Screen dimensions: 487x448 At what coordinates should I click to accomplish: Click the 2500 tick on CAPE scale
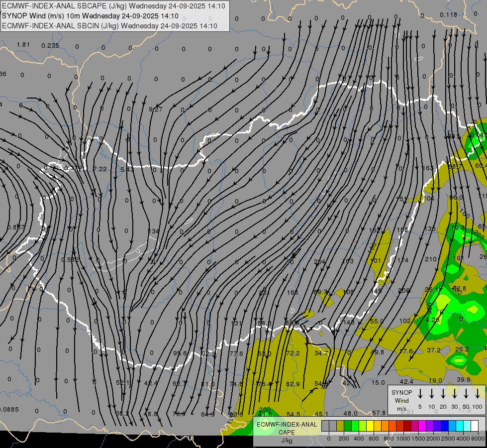click(448, 439)
